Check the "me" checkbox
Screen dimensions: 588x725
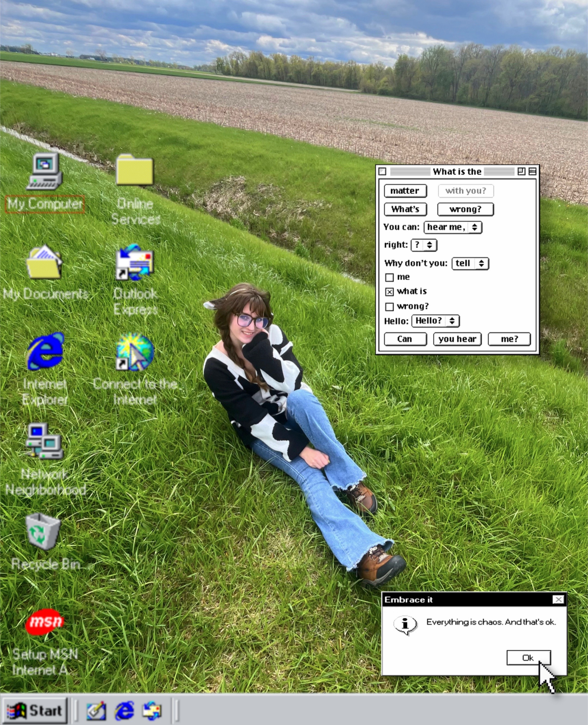[x=390, y=277]
